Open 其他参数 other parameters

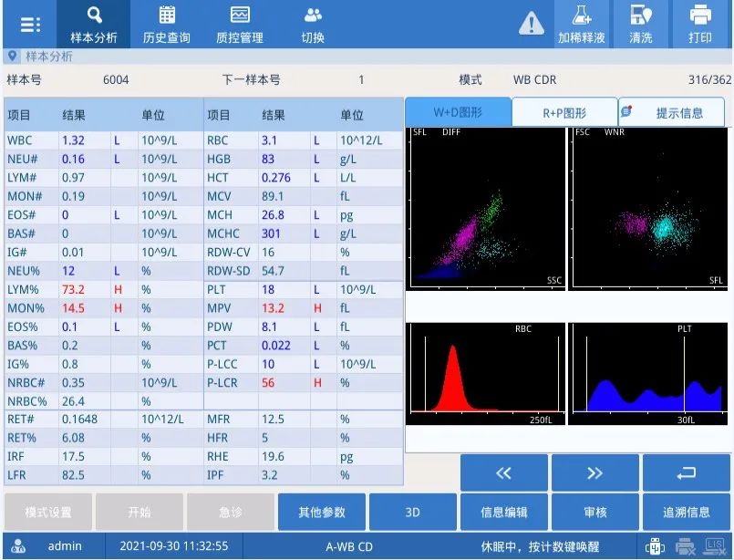(x=321, y=513)
